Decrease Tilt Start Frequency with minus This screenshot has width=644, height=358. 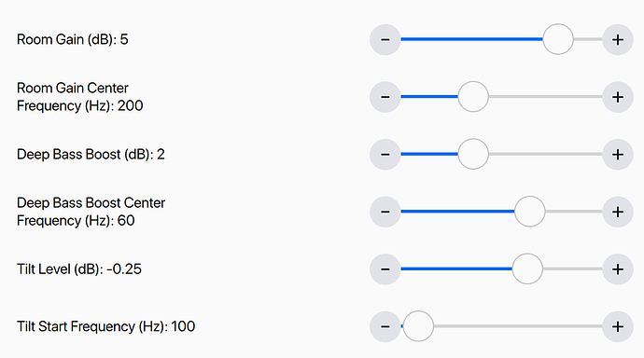[385, 326]
